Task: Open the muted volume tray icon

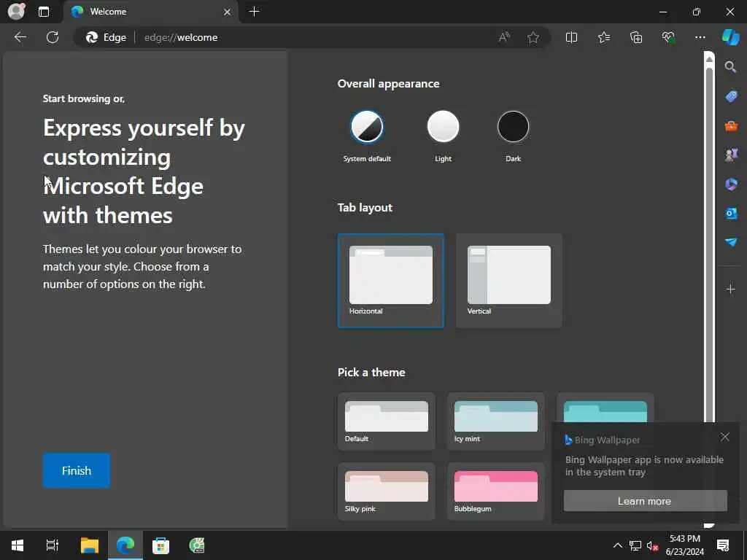Action: (652, 545)
